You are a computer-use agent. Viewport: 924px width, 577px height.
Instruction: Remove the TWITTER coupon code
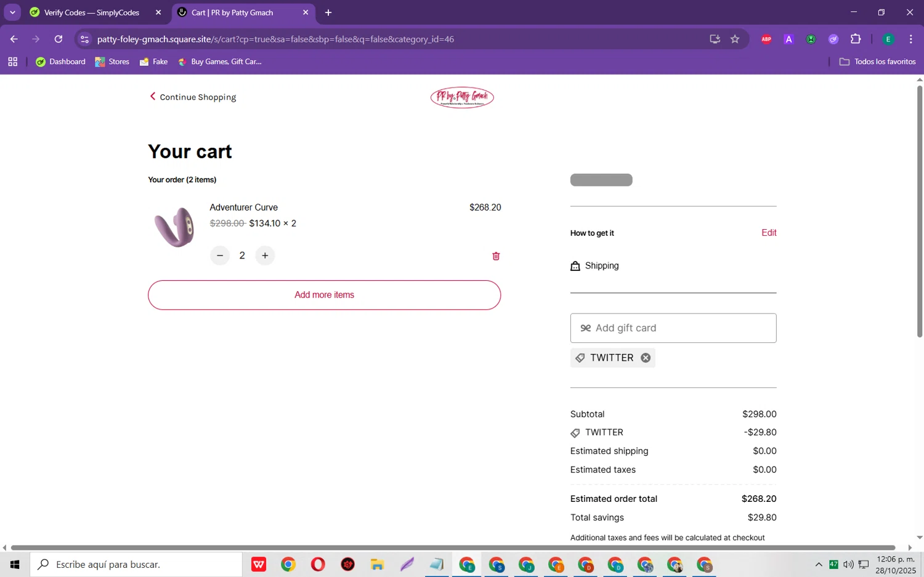point(646,358)
